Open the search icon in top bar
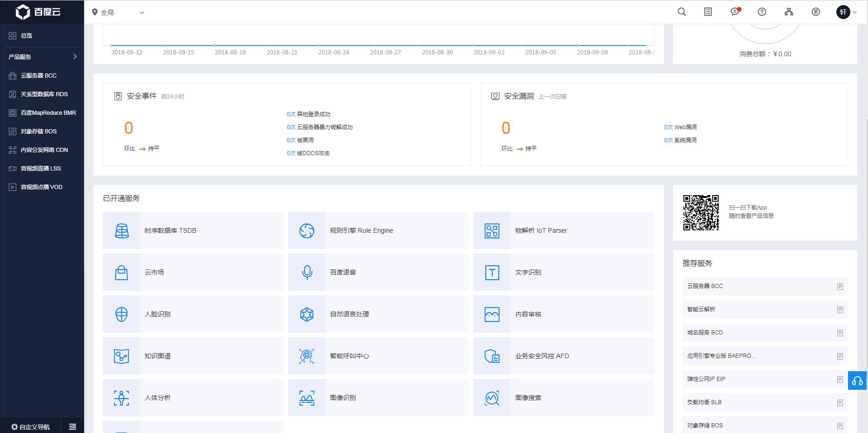 coord(682,12)
